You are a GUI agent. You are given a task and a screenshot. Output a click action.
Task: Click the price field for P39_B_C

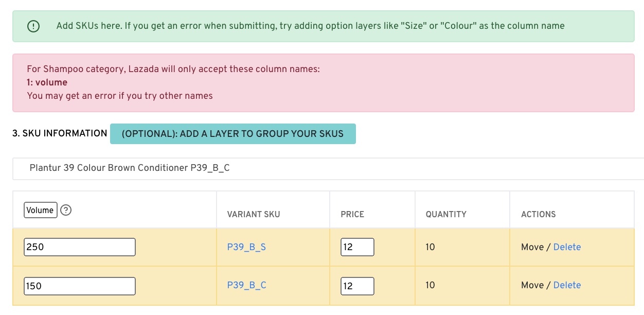pyautogui.click(x=357, y=286)
